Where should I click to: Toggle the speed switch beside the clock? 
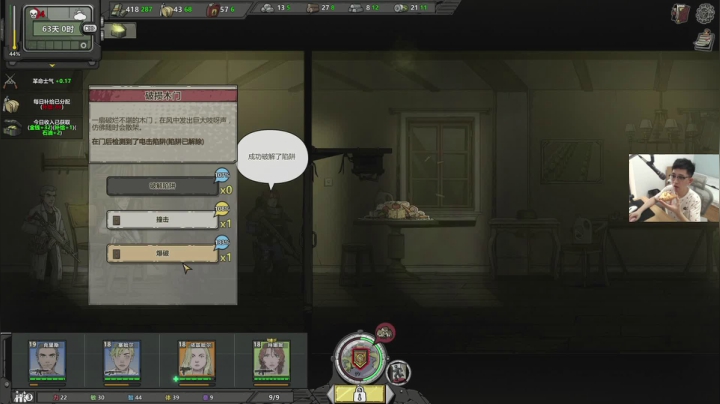coord(90,28)
